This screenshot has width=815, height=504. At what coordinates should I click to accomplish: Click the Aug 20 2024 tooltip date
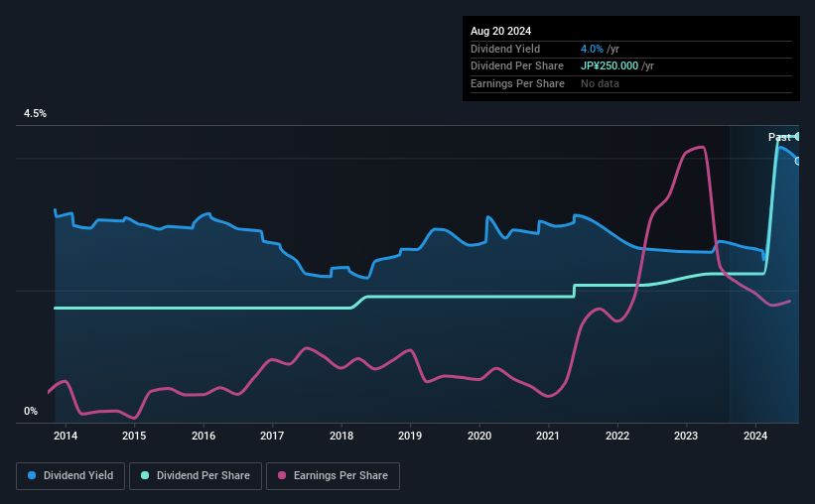[500, 32]
